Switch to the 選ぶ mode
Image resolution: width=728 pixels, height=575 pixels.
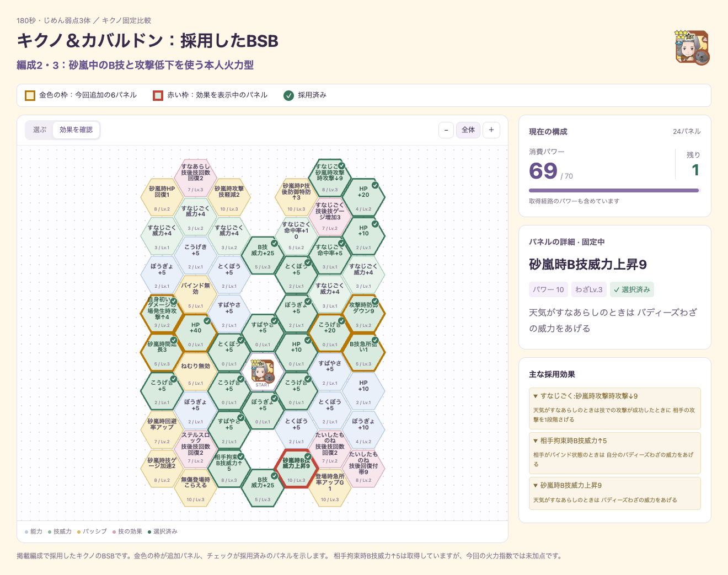[x=40, y=130]
